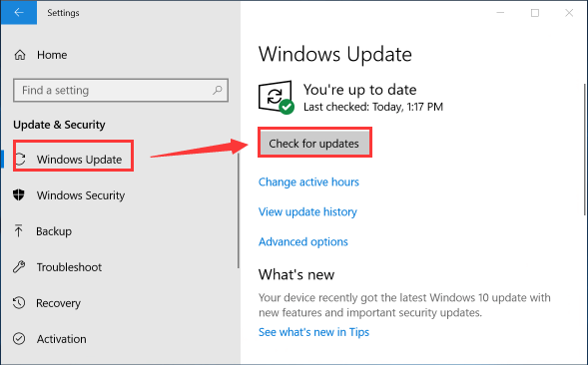Viewport: 588px width, 365px height.
Task: Click the Backup upload arrow icon
Action: click(18, 230)
